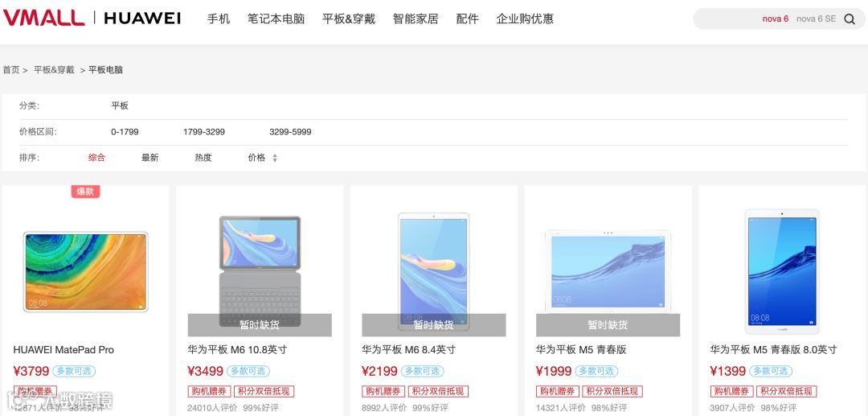Go to 首页 in the breadcrumb

coord(11,70)
